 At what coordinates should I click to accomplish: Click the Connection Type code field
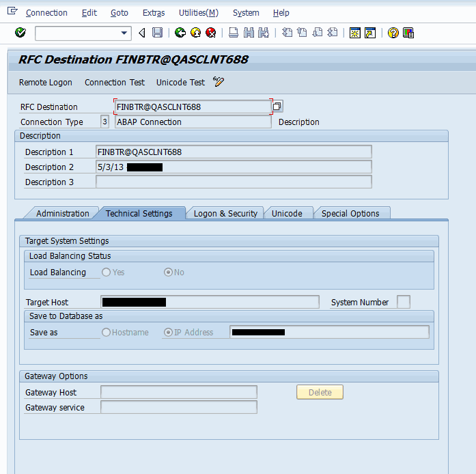[x=104, y=122]
